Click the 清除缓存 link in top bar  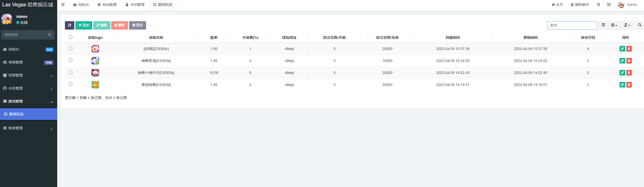click(580, 5)
